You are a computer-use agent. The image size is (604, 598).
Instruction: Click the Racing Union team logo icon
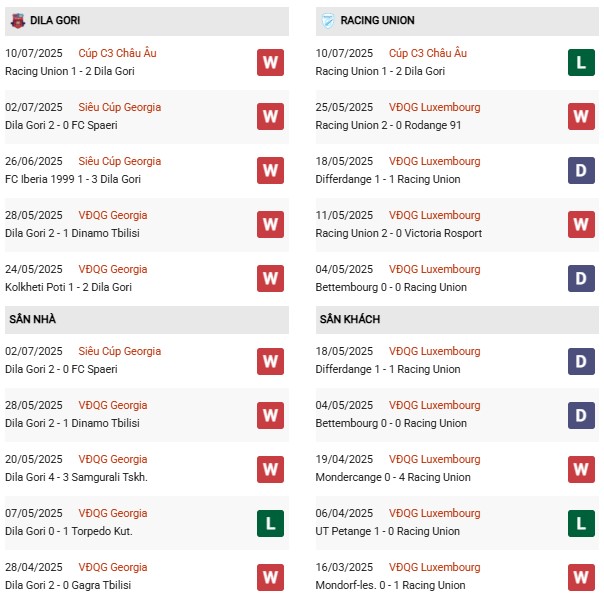(327, 20)
